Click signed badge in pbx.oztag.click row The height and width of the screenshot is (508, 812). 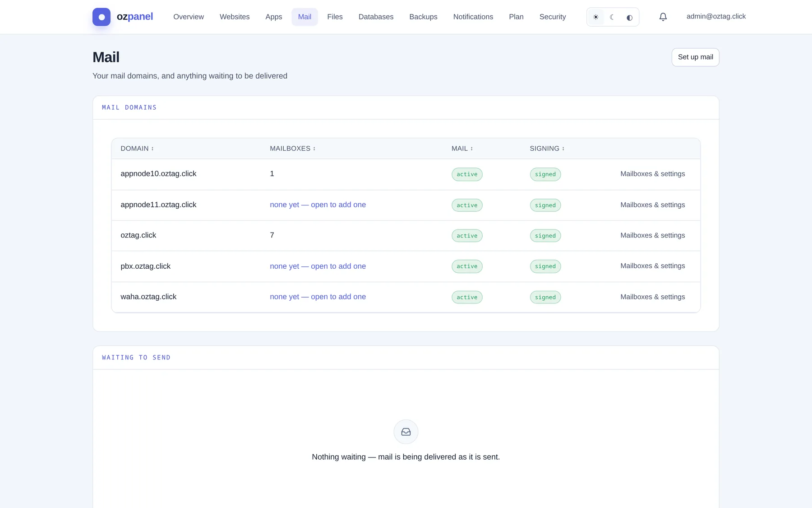545,266
